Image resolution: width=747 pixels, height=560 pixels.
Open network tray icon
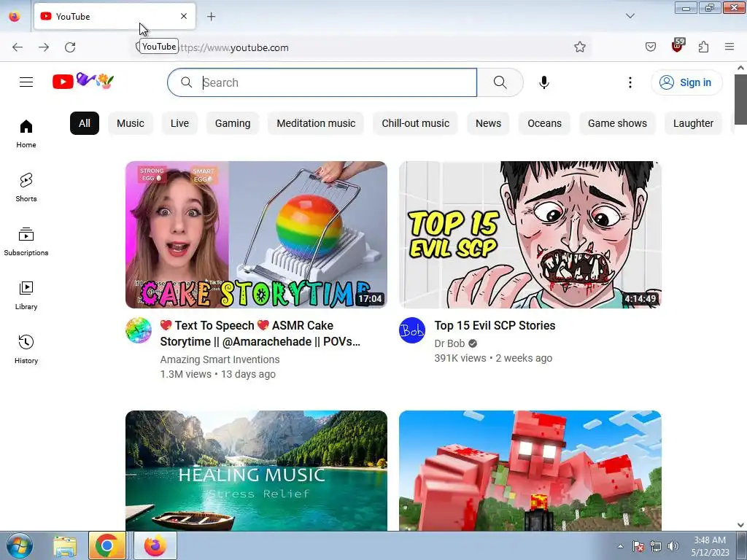656,546
